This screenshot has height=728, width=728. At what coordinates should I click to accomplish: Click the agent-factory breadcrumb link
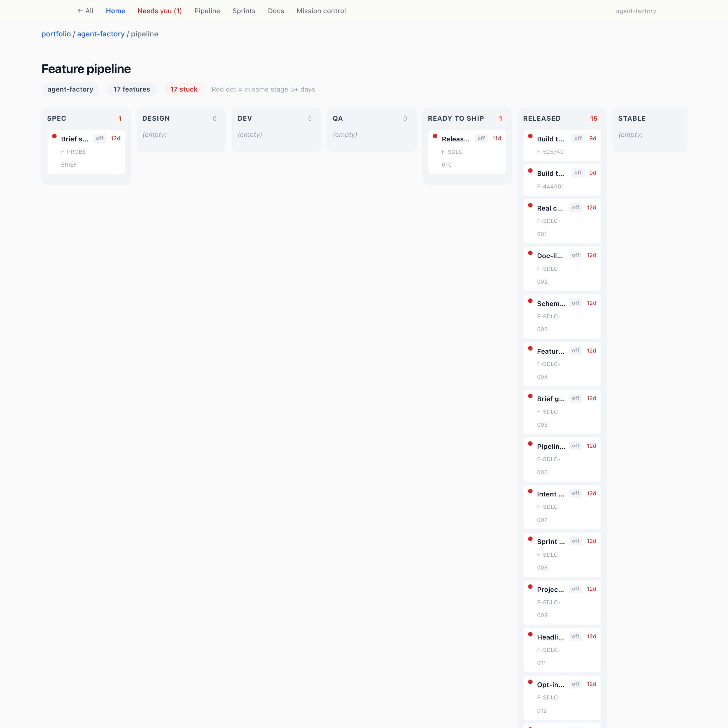click(101, 34)
